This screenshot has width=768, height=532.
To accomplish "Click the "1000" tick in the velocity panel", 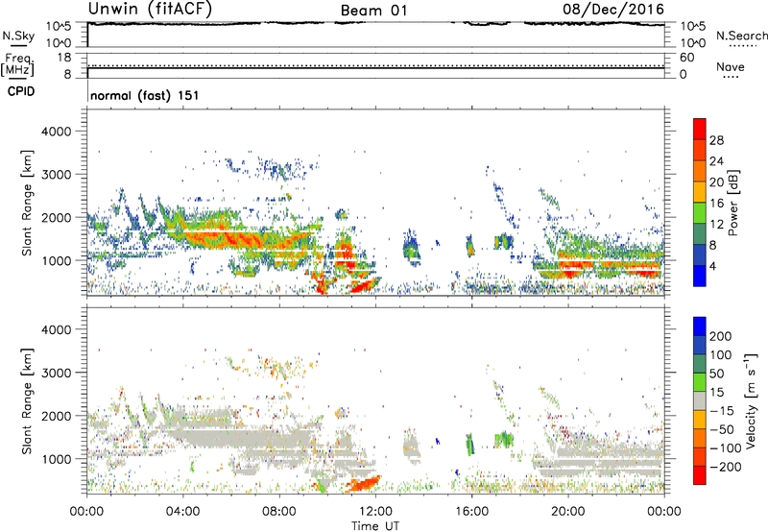I will (x=58, y=459).
